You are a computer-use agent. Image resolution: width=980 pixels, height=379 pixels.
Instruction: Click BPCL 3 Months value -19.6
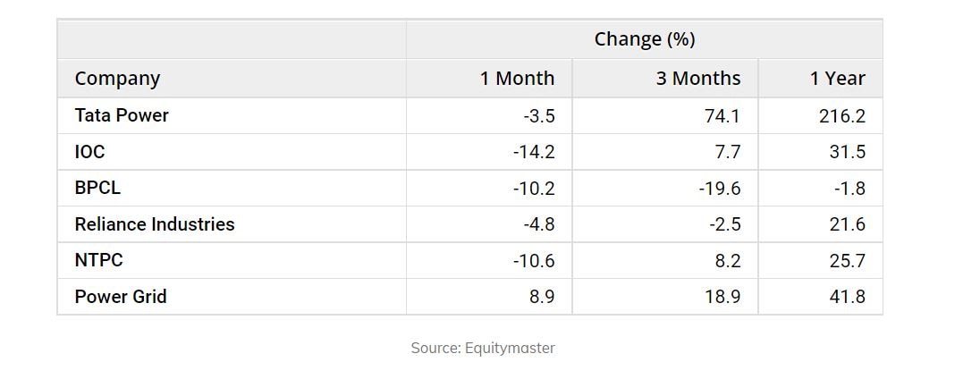coord(719,189)
